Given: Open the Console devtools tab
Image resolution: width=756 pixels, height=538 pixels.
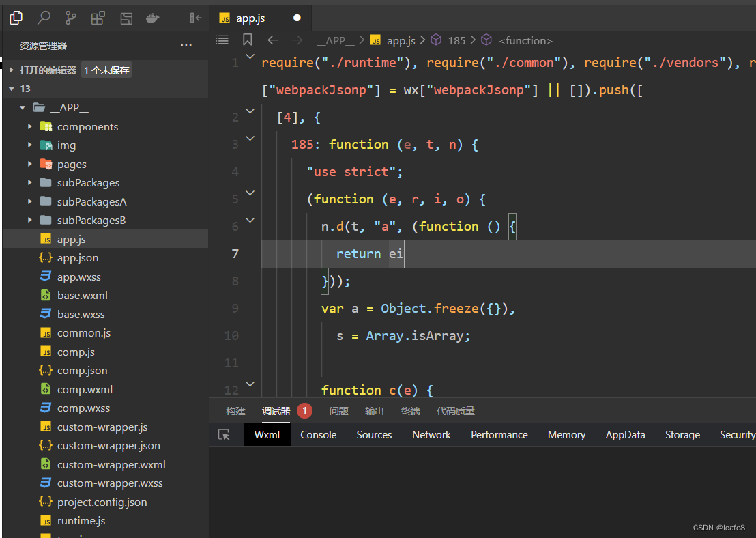Looking at the screenshot, I should pos(318,435).
